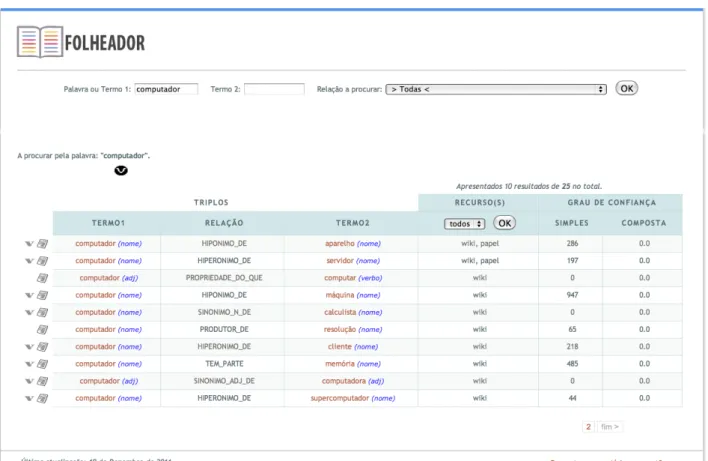Screen dimensions: 708x461
Task: Open document icon for calculista row
Action: pyautogui.click(x=42, y=312)
